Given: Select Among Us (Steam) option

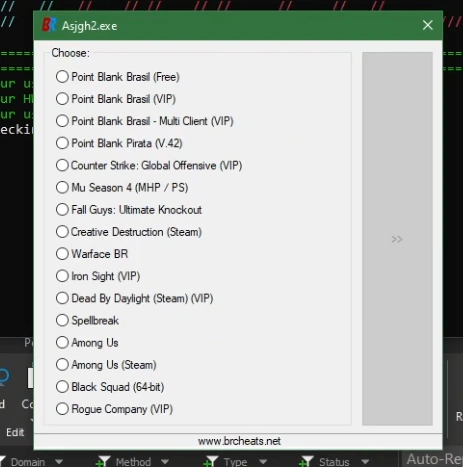Looking at the screenshot, I should 106,365.
